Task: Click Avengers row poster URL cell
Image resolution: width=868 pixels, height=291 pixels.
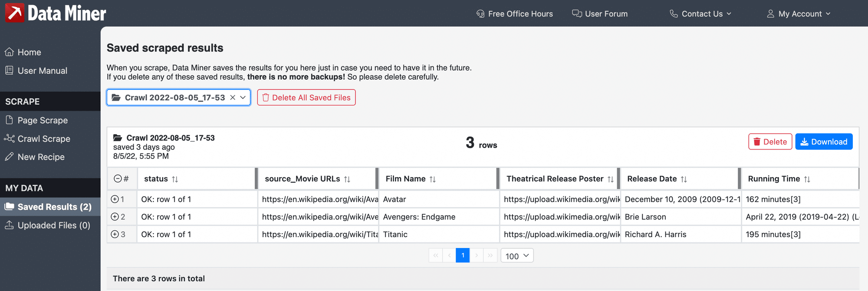Action: 560,216
